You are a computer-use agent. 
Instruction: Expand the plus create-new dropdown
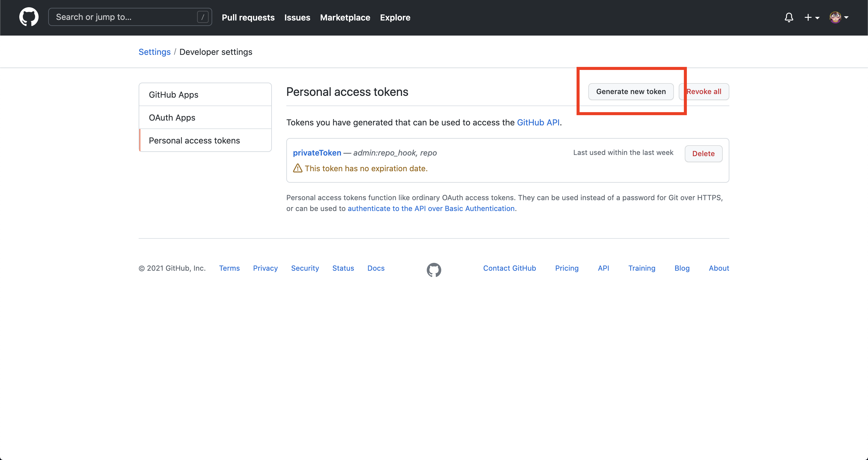[811, 17]
